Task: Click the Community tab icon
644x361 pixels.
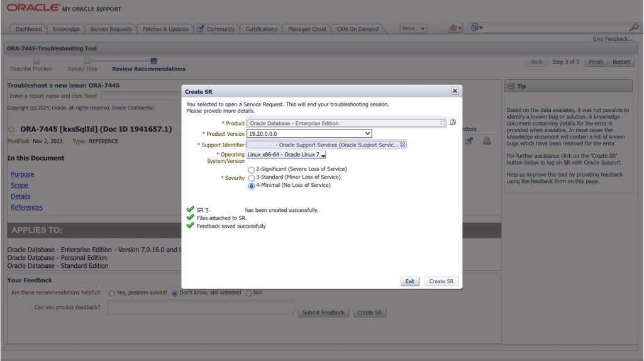Action: pyautogui.click(x=201, y=29)
